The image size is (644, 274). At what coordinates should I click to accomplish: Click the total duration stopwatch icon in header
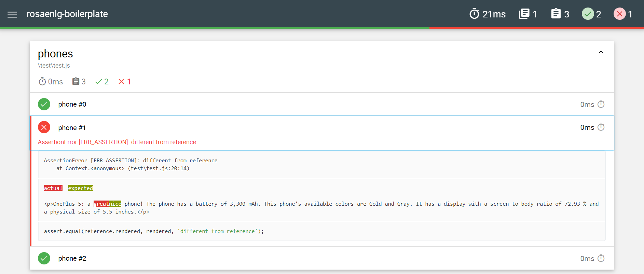coord(474,14)
